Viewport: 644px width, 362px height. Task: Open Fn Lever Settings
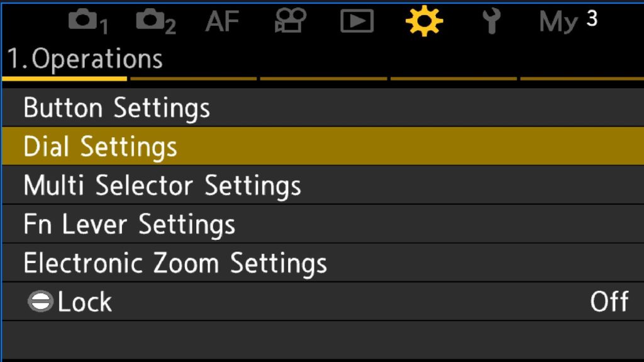(129, 224)
